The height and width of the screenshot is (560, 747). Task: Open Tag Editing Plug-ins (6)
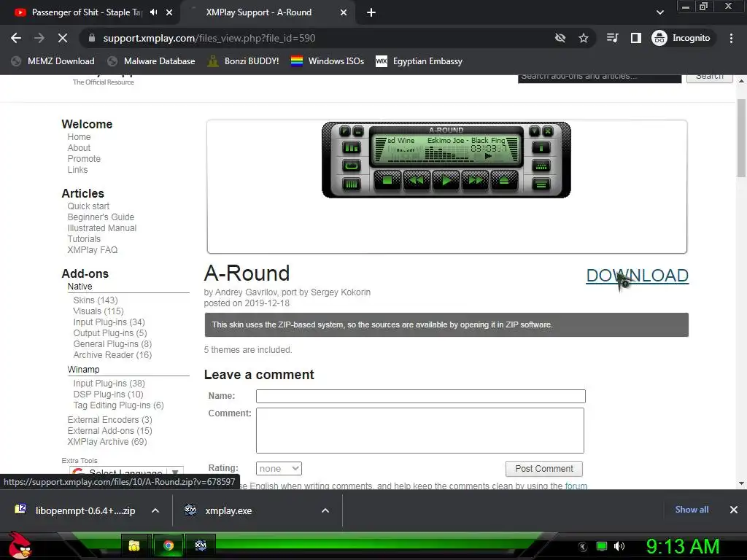[118, 405]
